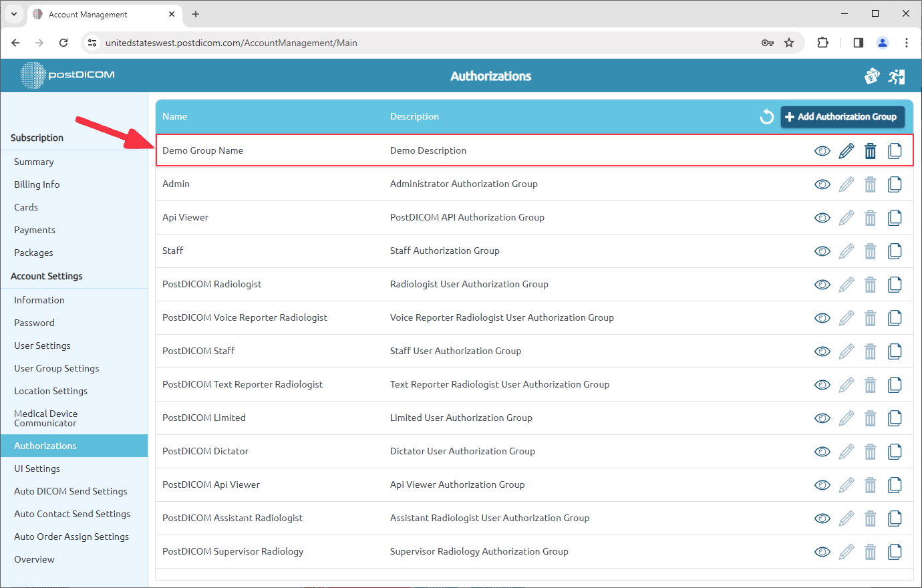Viewport: 922px width, 588px height.
Task: Click the browser extensions puzzle icon
Action: pos(822,42)
